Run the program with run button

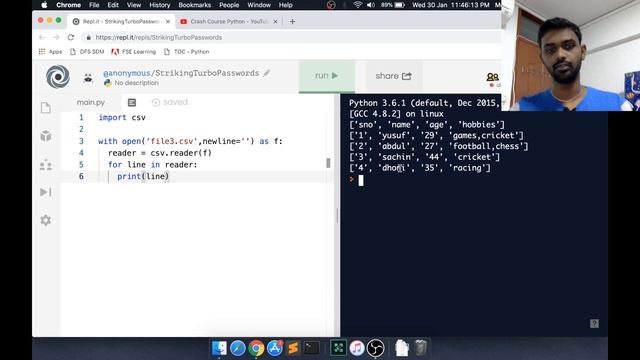click(327, 76)
